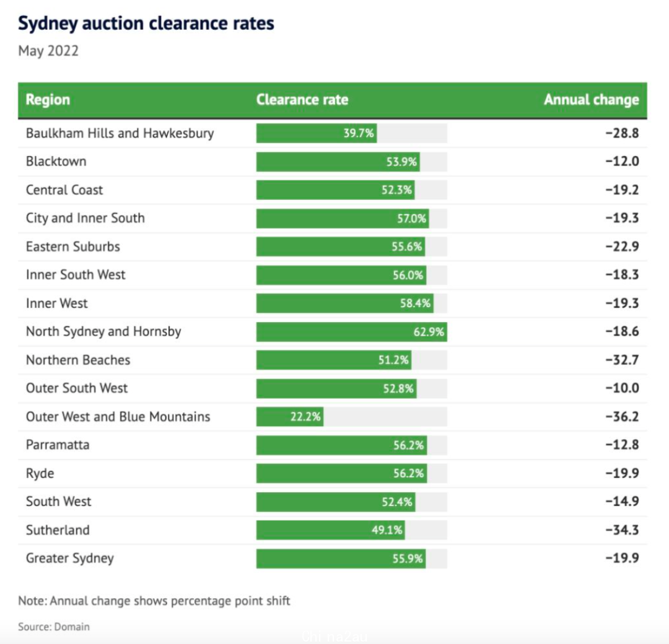Click the Region column header
The width and height of the screenshot is (669, 644).
48,99
